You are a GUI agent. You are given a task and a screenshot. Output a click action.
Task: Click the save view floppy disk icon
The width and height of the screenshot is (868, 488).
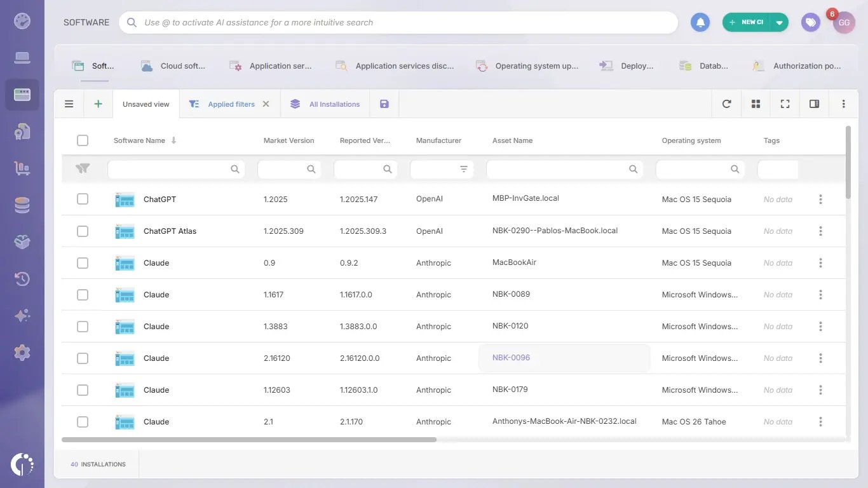pyautogui.click(x=384, y=104)
